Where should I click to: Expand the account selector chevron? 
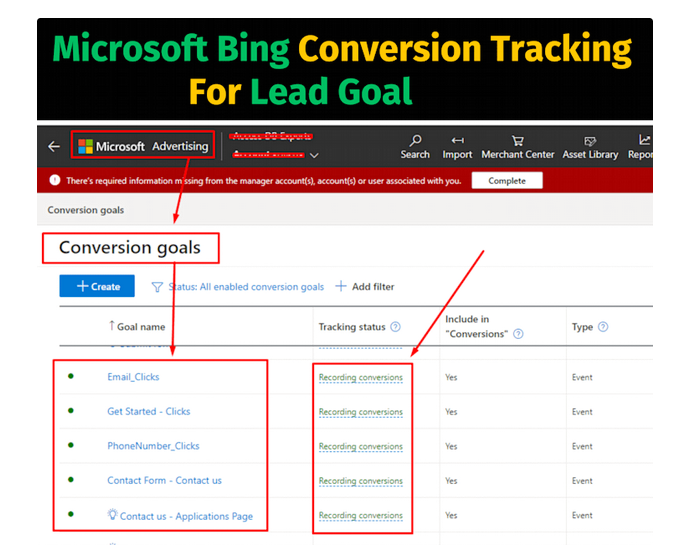pyautogui.click(x=314, y=155)
